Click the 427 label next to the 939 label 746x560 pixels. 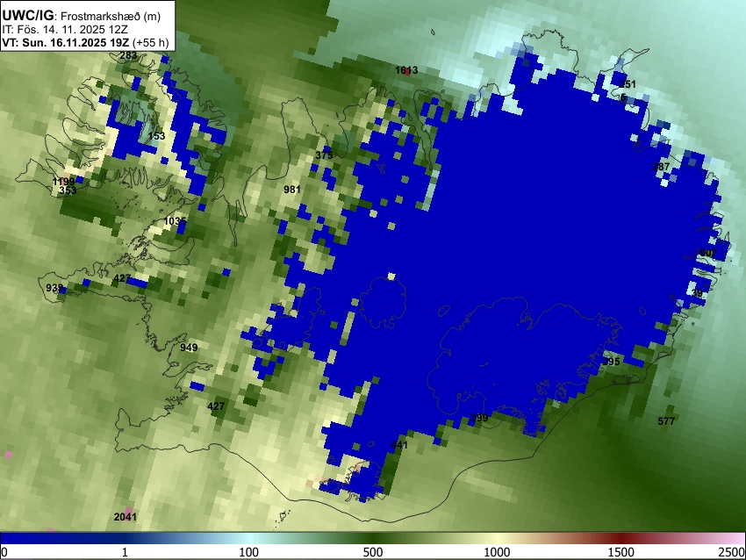click(x=122, y=278)
